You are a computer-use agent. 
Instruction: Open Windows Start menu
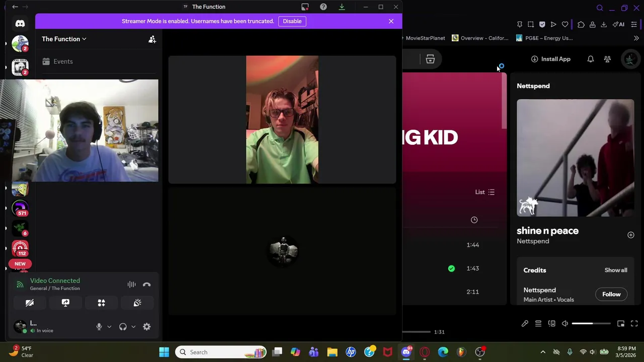(164, 352)
